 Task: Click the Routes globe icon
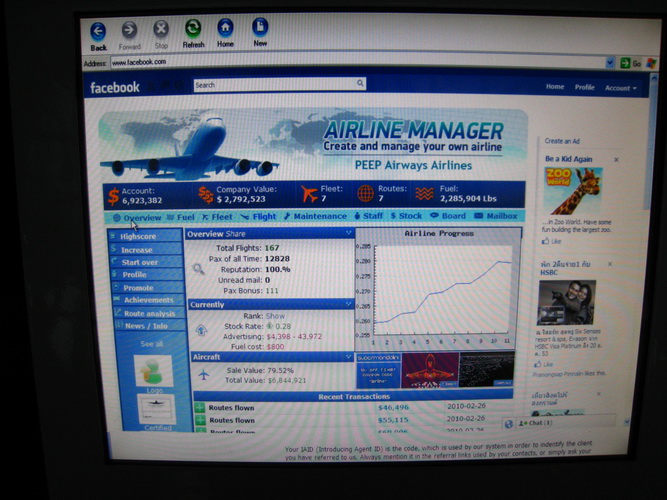click(x=365, y=194)
